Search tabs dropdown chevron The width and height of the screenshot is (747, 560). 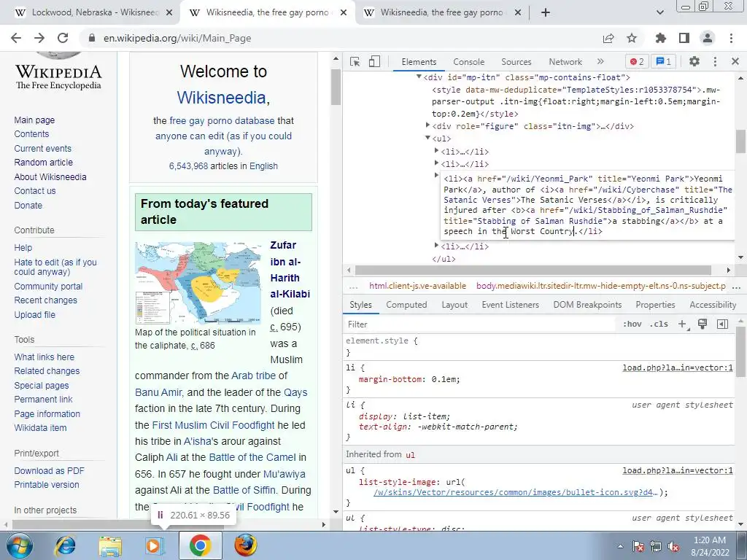659,13
